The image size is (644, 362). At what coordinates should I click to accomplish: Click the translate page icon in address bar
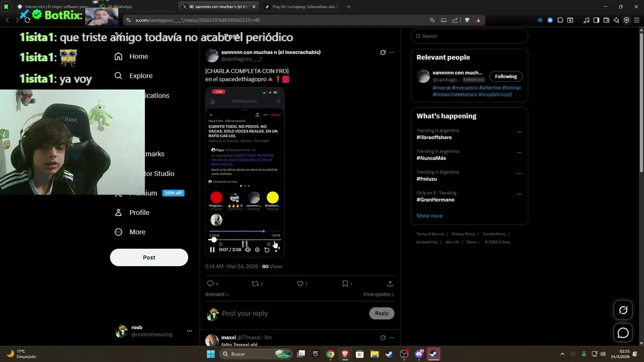coord(432,20)
